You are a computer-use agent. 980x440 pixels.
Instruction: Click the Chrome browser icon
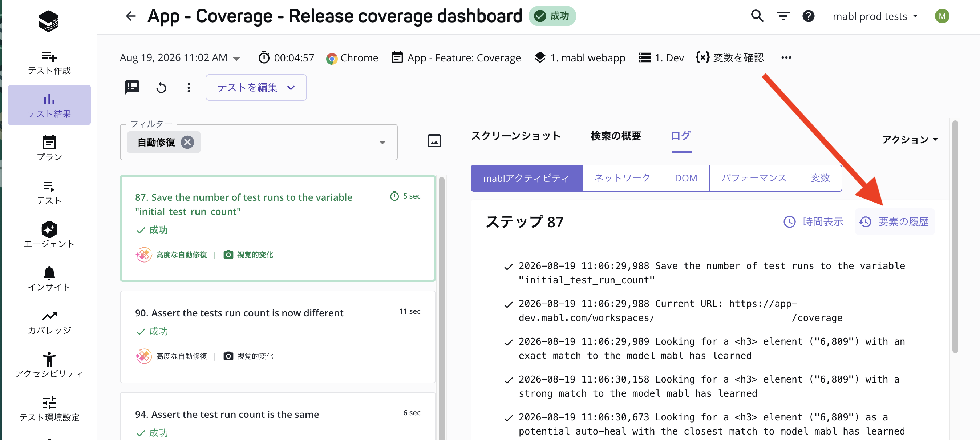tap(332, 58)
